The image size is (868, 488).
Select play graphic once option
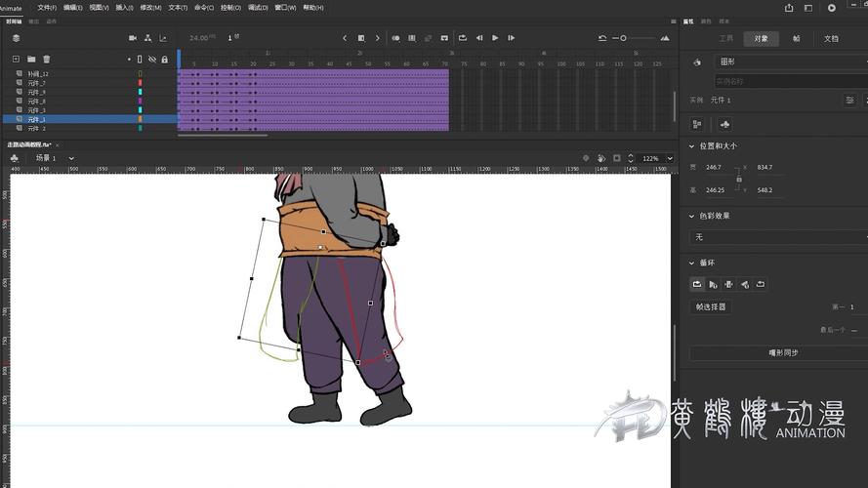click(713, 284)
